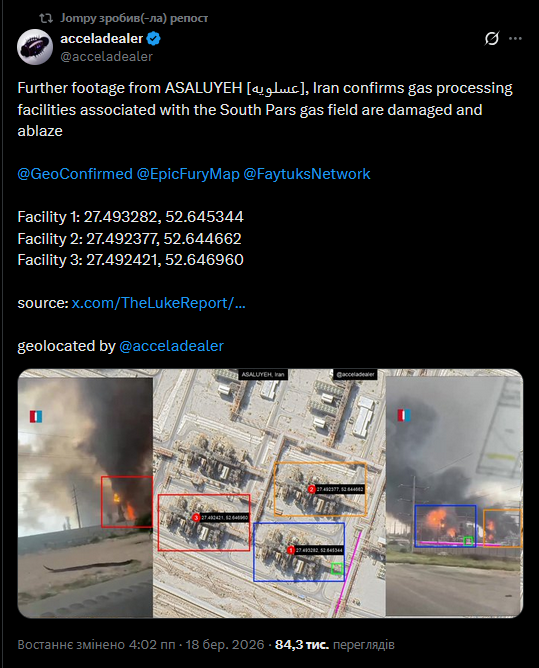Click the repost arrows icon
539x668 pixels.
tap(46, 18)
